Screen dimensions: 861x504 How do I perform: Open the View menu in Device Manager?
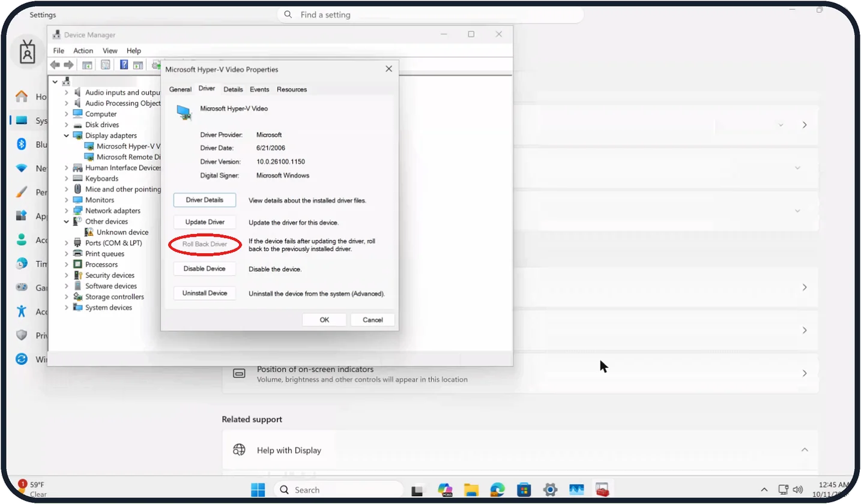[x=110, y=51]
